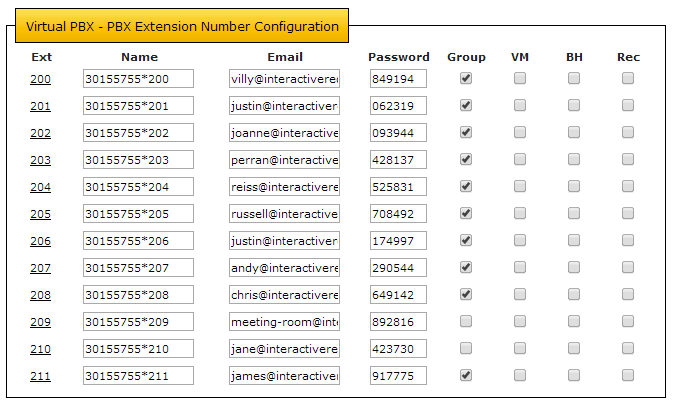Enable VM checkbox for extension 200

tap(520, 78)
